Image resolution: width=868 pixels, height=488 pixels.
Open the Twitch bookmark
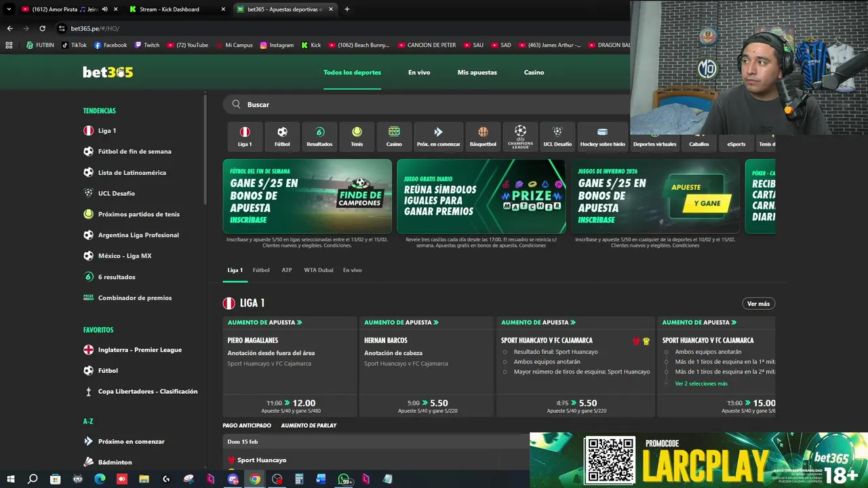pyautogui.click(x=147, y=45)
